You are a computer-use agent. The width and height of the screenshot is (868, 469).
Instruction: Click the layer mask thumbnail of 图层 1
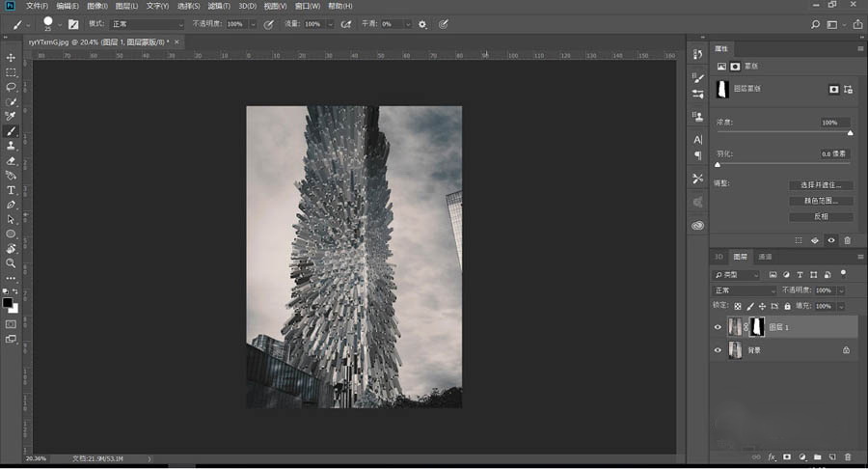click(x=757, y=327)
